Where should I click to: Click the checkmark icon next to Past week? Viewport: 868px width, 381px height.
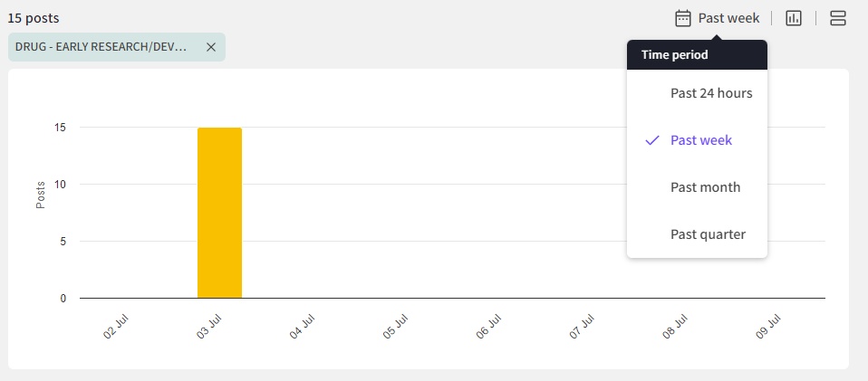[652, 140]
